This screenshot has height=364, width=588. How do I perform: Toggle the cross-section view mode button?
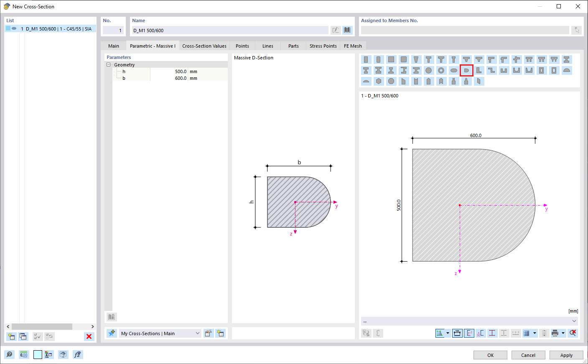[440, 333]
